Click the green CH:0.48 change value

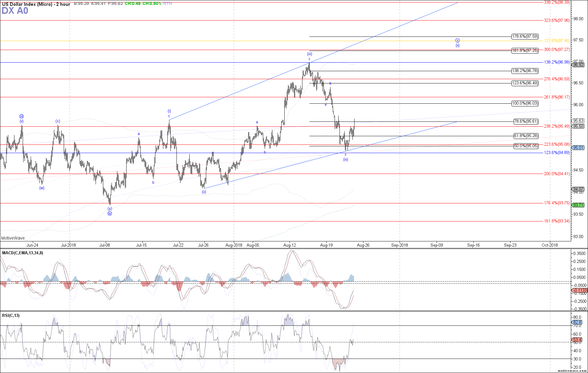tap(133, 4)
